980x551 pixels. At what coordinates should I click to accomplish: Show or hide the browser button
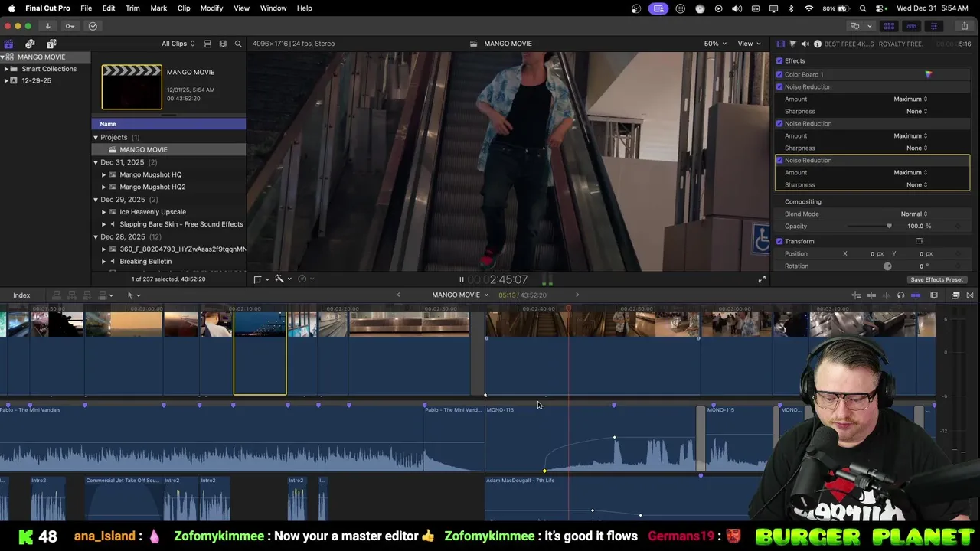coord(889,26)
